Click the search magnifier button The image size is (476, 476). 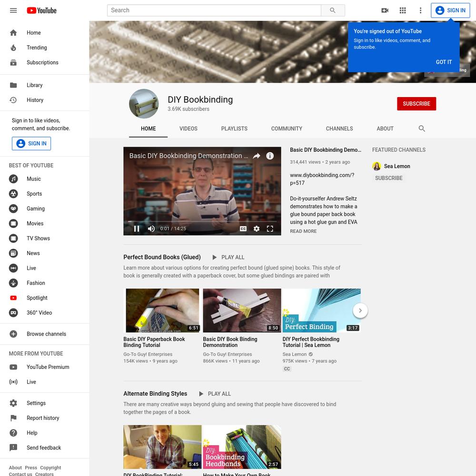coord(333,10)
